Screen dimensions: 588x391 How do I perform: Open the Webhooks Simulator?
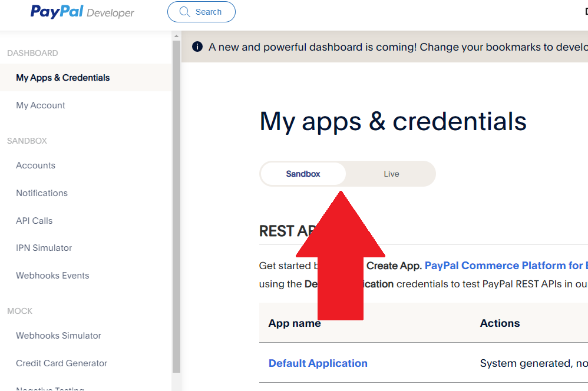coord(58,336)
